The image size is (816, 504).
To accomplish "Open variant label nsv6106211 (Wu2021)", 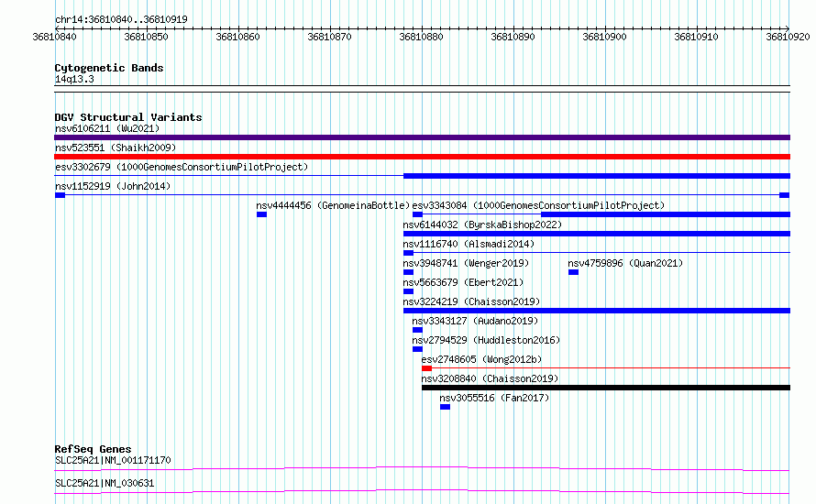I will point(107,128).
